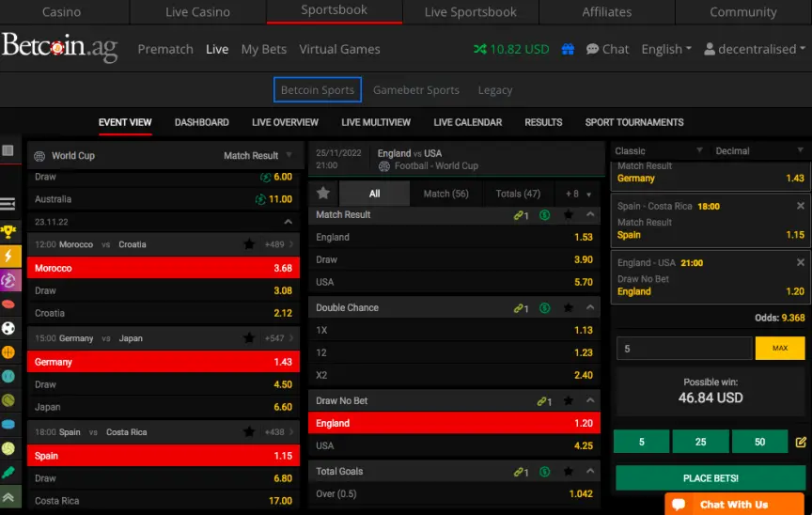Screen dimensions: 812x515
Task: Choose the blue hockey puck sport icon
Action: point(8,425)
